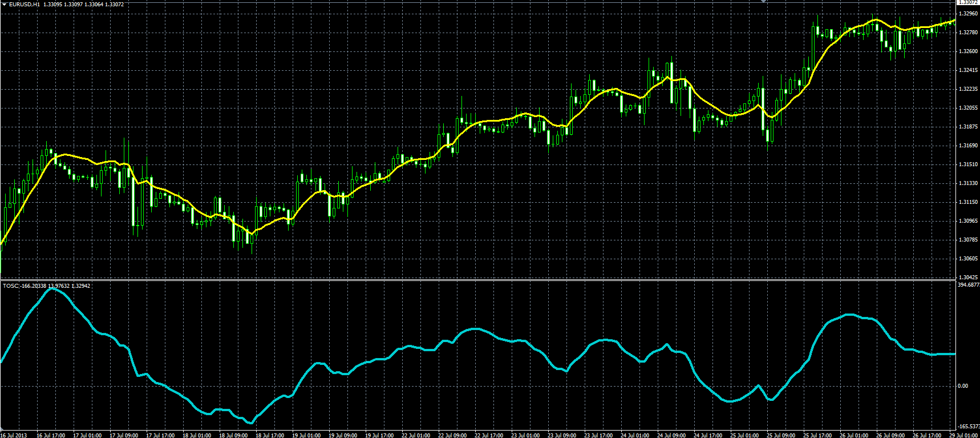Click the 0.00 indicator scale value
The image size is (980, 438).
[x=963, y=386]
